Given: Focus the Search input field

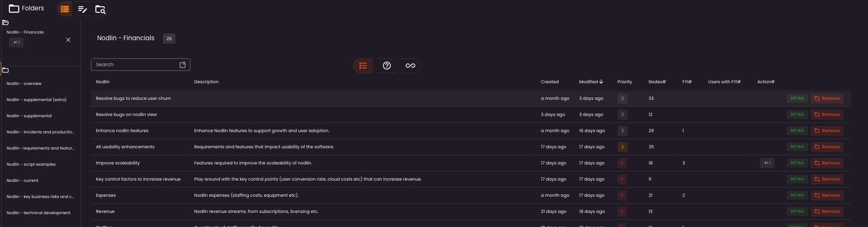Looking at the screenshot, I should [x=134, y=65].
